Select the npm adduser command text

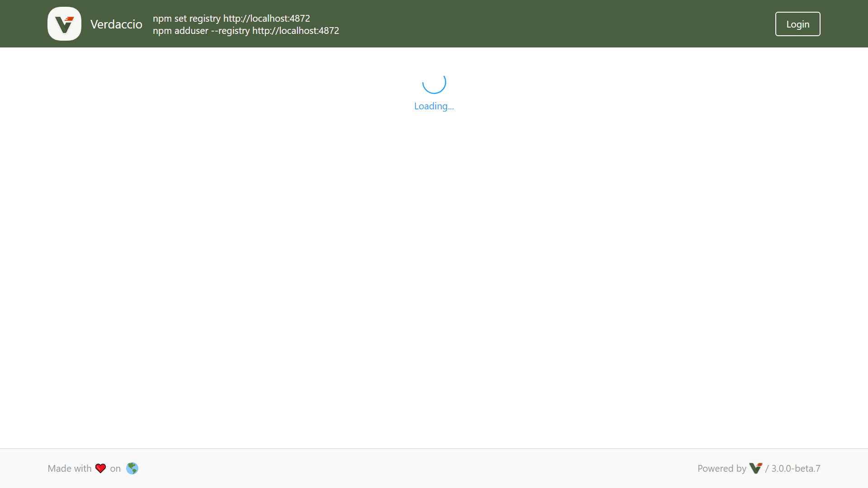click(246, 31)
